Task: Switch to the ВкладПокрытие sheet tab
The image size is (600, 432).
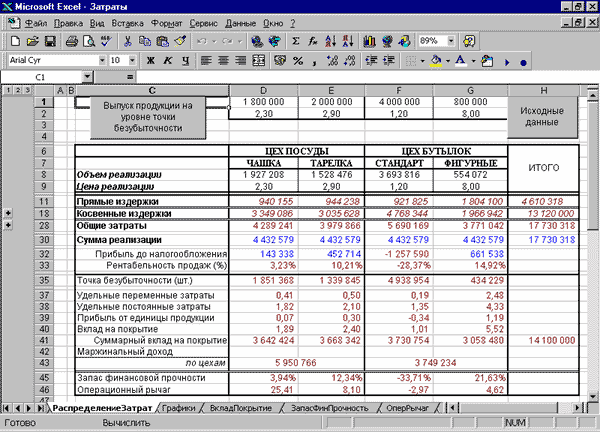Action: tap(241, 408)
